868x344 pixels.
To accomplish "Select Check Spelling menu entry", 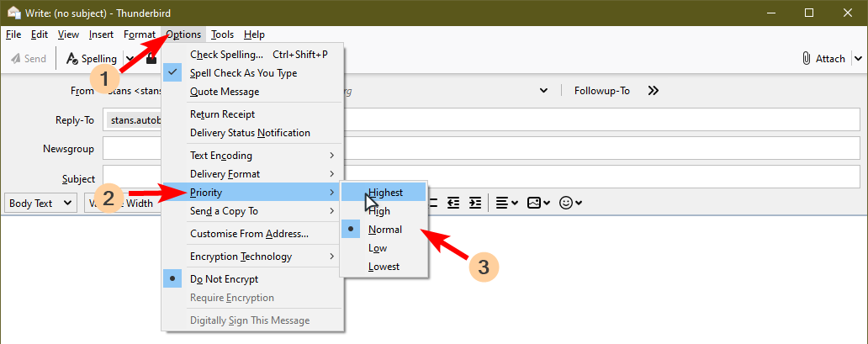I will point(253,55).
